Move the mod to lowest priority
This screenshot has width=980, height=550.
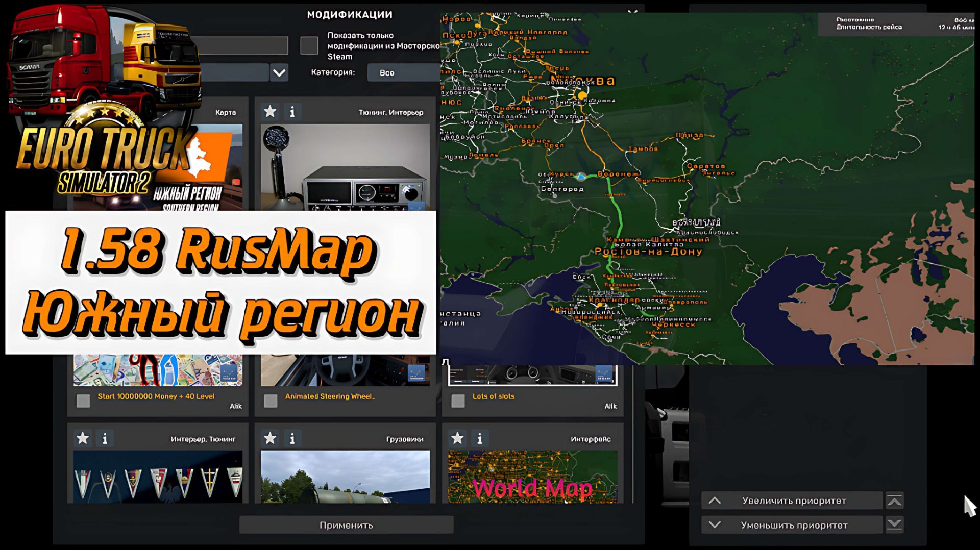coord(895,524)
